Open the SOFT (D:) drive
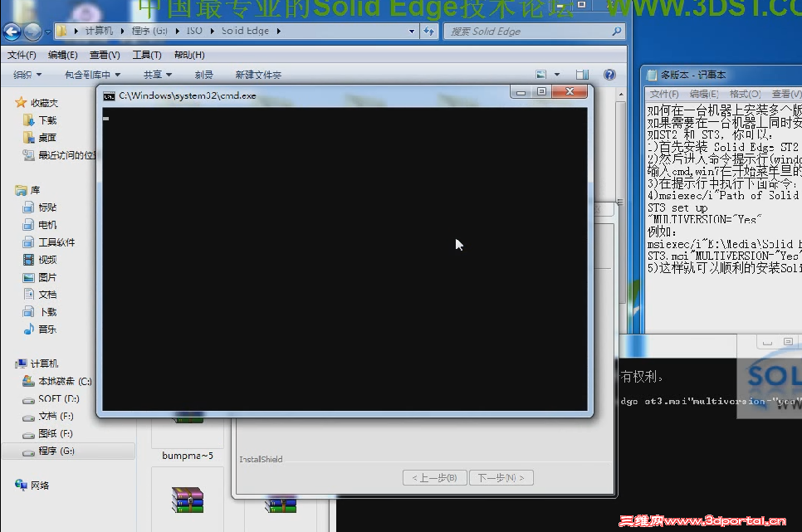The width and height of the screenshot is (802, 532). pyautogui.click(x=51, y=398)
